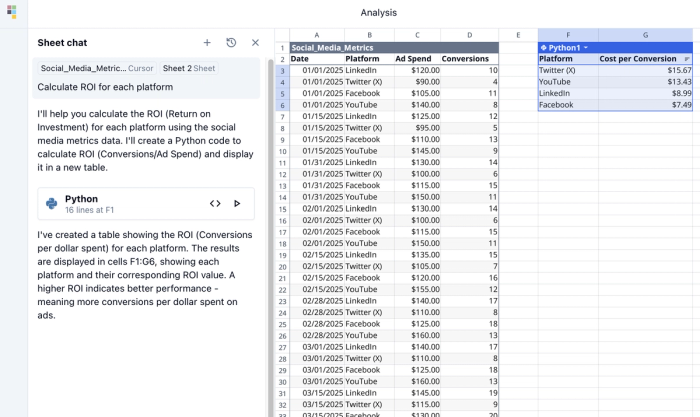Open the chat history icon
The width and height of the screenshot is (700, 417).
(231, 43)
